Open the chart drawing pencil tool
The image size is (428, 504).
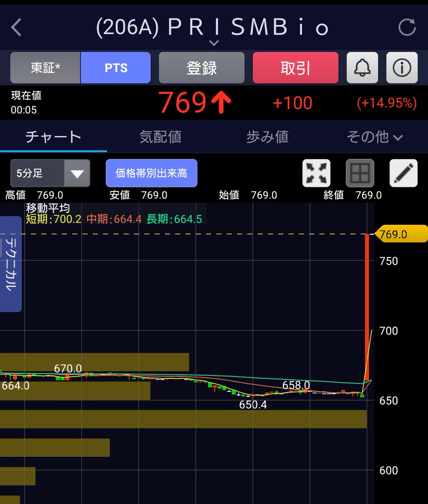pyautogui.click(x=403, y=173)
